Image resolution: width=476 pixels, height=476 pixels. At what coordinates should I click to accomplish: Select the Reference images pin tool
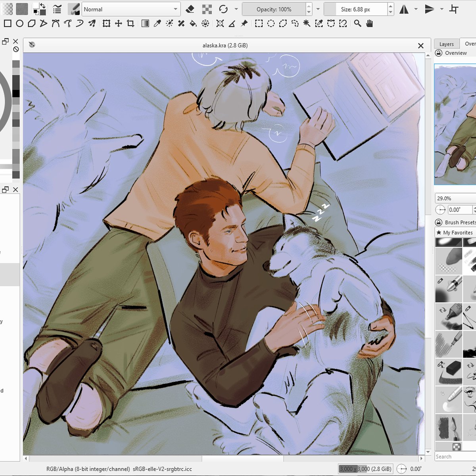244,24
